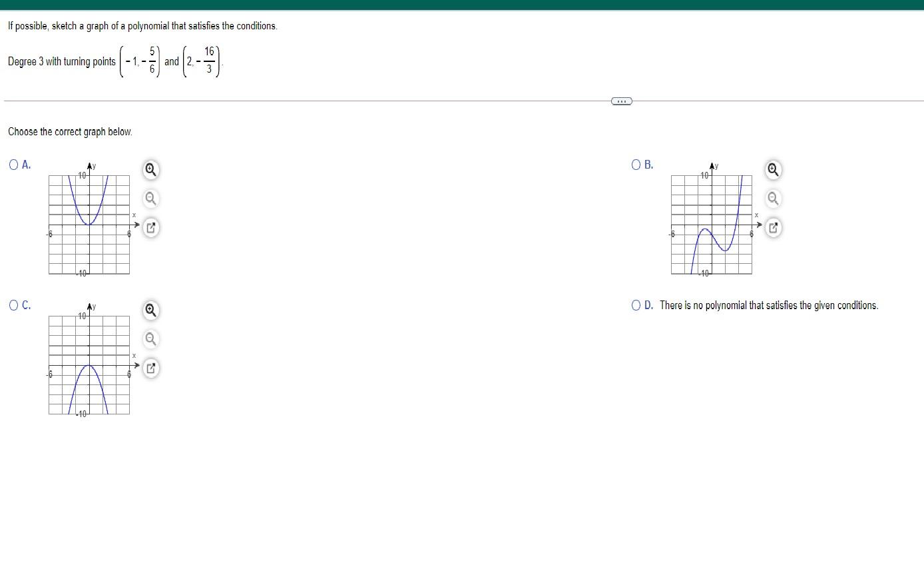The width and height of the screenshot is (924, 573).
Task: Open graph C in a larger window
Action: coord(150,368)
